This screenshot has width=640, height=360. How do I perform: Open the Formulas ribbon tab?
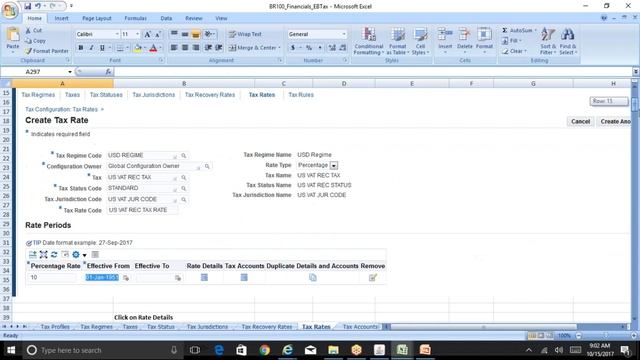click(x=135, y=18)
